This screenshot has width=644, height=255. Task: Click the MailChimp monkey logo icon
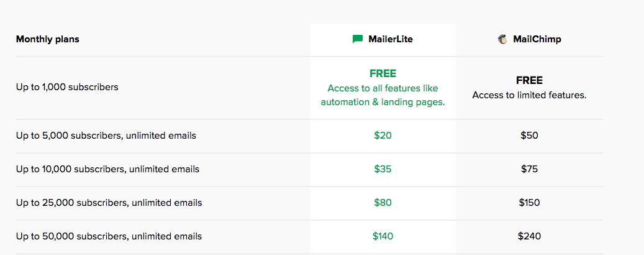pyautogui.click(x=502, y=39)
